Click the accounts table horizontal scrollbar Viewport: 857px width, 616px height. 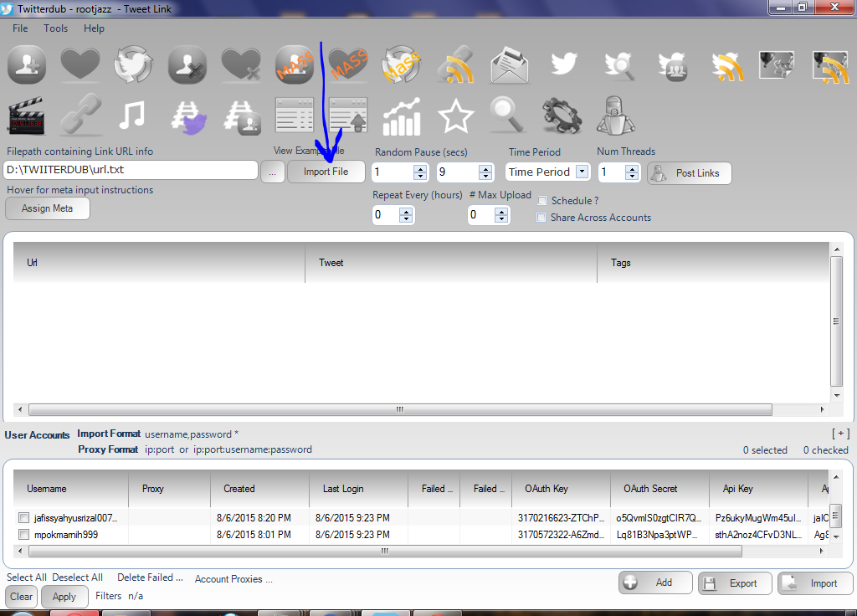point(385,551)
